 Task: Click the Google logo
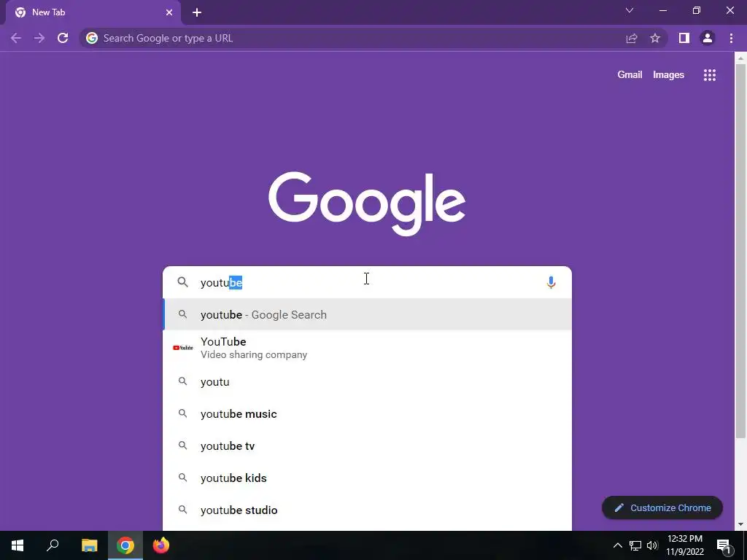pos(367,204)
